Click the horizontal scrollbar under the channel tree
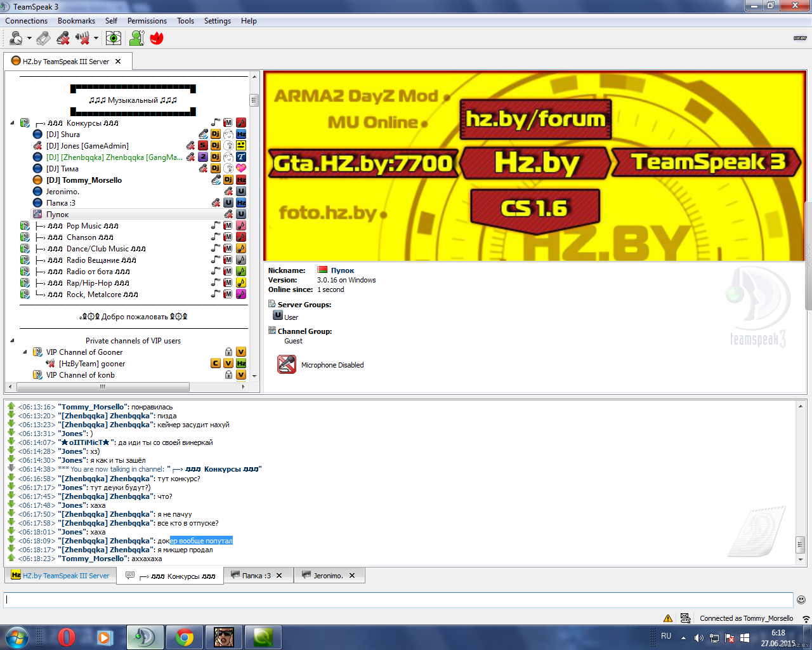The image size is (812, 650). [103, 387]
